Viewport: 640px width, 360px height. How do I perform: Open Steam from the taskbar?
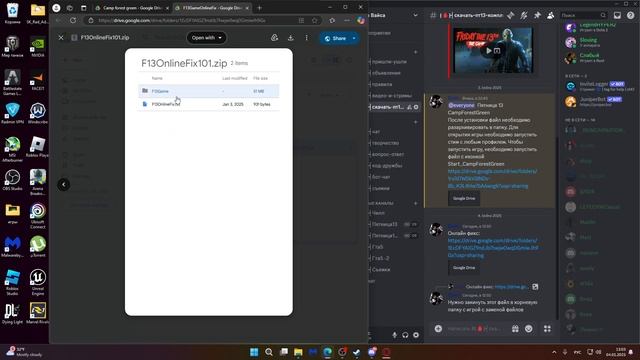click(356, 352)
